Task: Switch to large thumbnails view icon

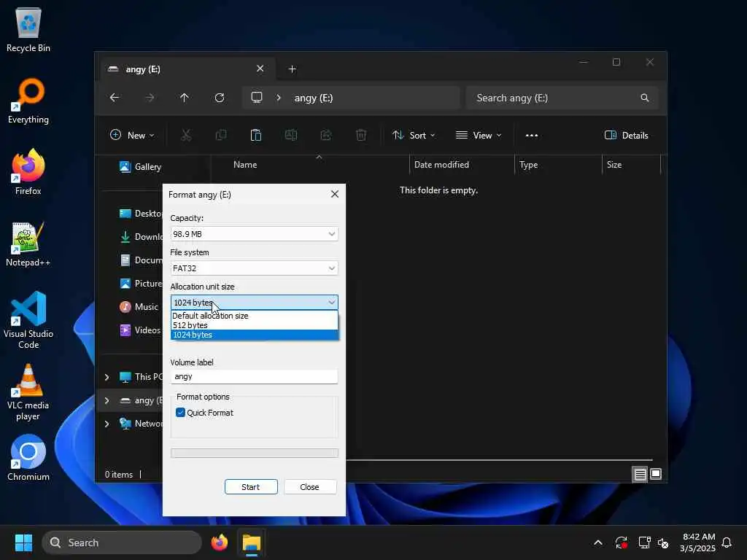Action: 656,474
